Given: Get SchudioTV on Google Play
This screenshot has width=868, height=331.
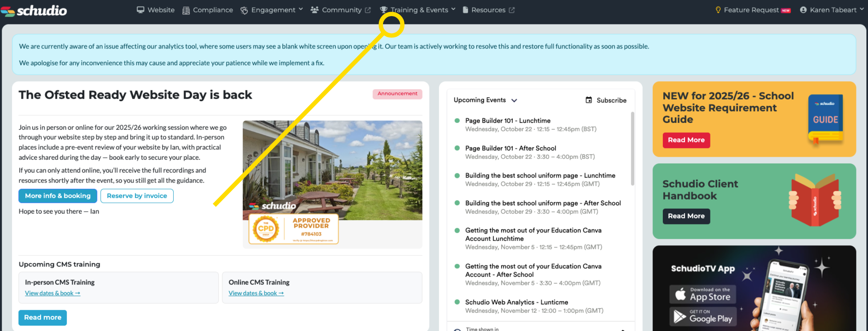Looking at the screenshot, I should [703, 316].
